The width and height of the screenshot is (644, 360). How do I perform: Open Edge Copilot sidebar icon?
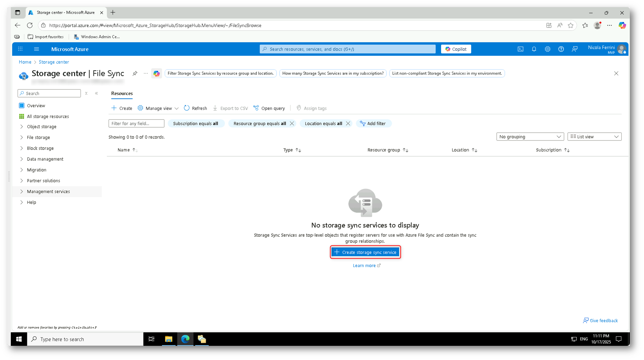coord(622,25)
